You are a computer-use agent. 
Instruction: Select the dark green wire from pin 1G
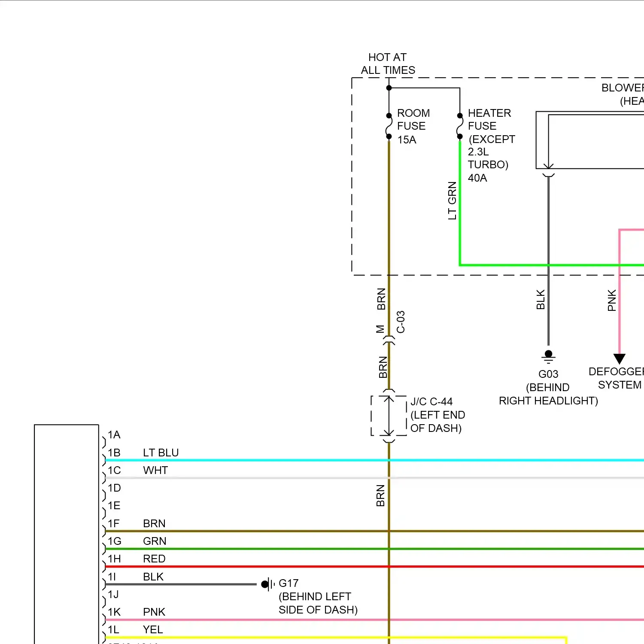coord(374,549)
